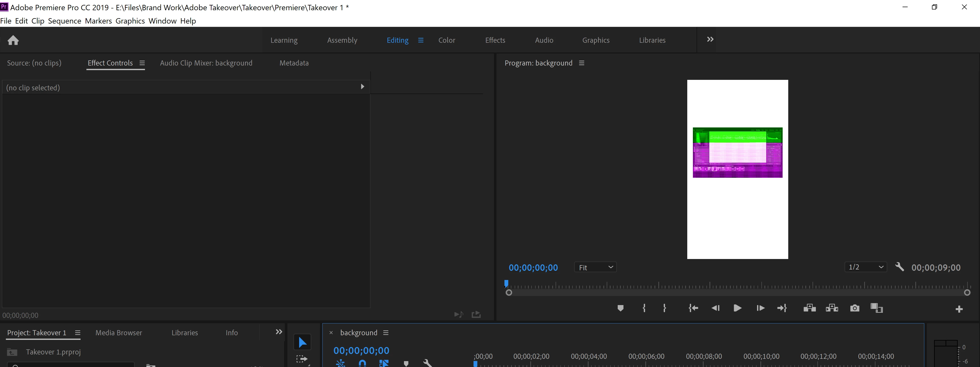This screenshot has height=367, width=980.
Task: Open the Fit zoom level dropdown
Action: (x=595, y=267)
